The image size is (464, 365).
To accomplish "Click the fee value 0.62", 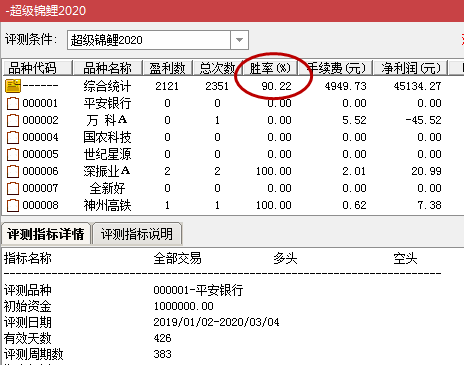I will click(x=354, y=205).
